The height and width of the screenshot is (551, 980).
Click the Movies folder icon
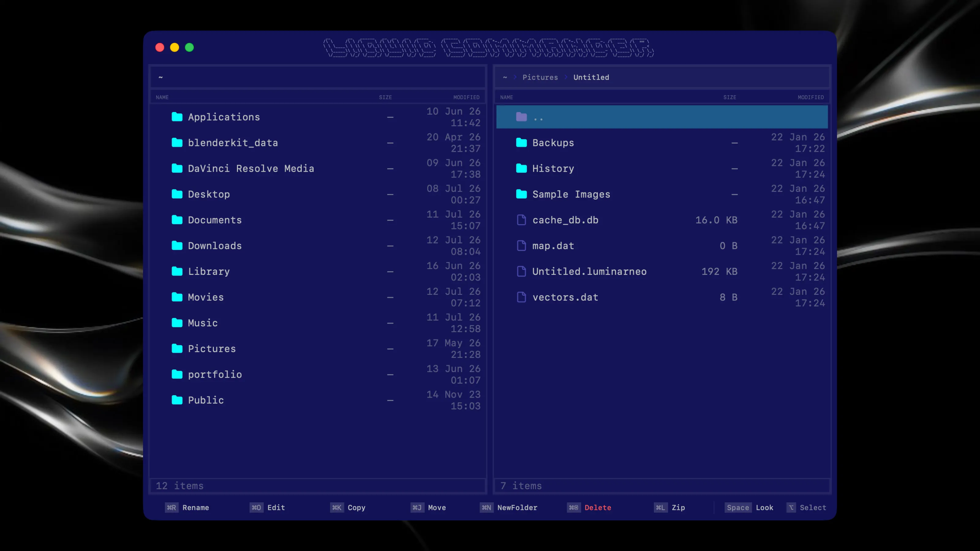tap(177, 297)
